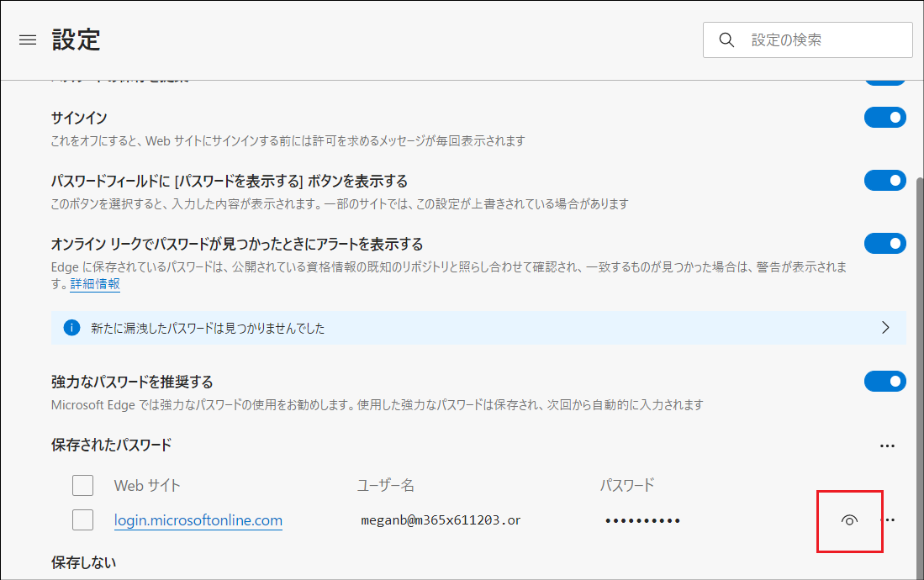Reveal password with the eye icon
This screenshot has height=580, width=924.
[849, 520]
